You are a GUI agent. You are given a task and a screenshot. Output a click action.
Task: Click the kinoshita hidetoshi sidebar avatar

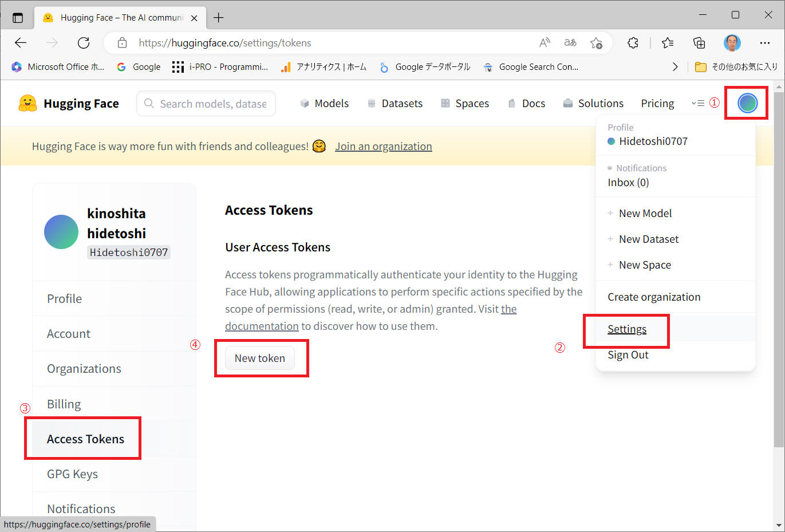(61, 232)
